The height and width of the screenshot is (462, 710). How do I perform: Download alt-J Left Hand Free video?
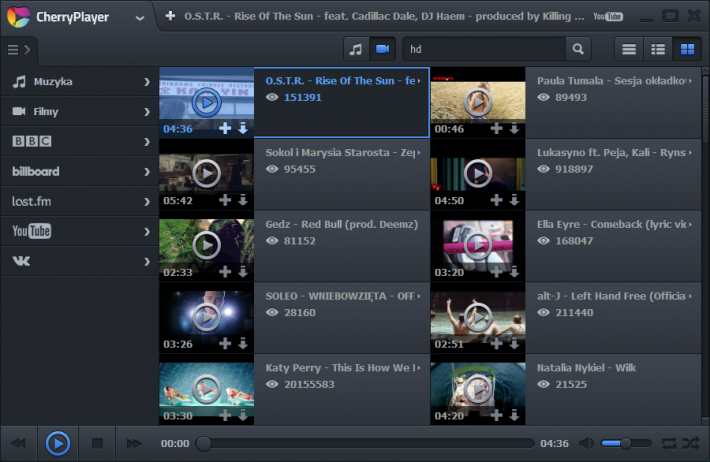(514, 343)
